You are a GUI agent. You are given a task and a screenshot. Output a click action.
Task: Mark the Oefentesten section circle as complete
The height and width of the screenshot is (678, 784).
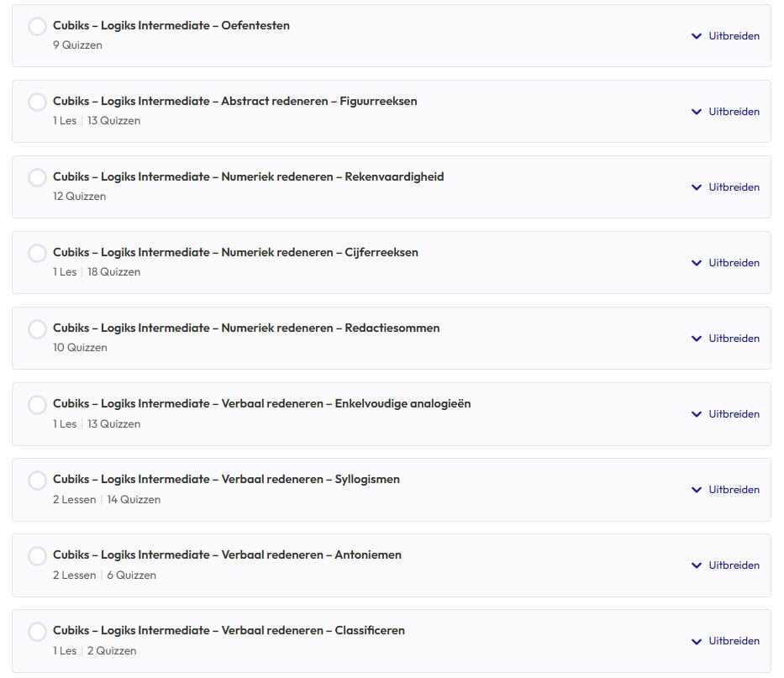click(37, 26)
